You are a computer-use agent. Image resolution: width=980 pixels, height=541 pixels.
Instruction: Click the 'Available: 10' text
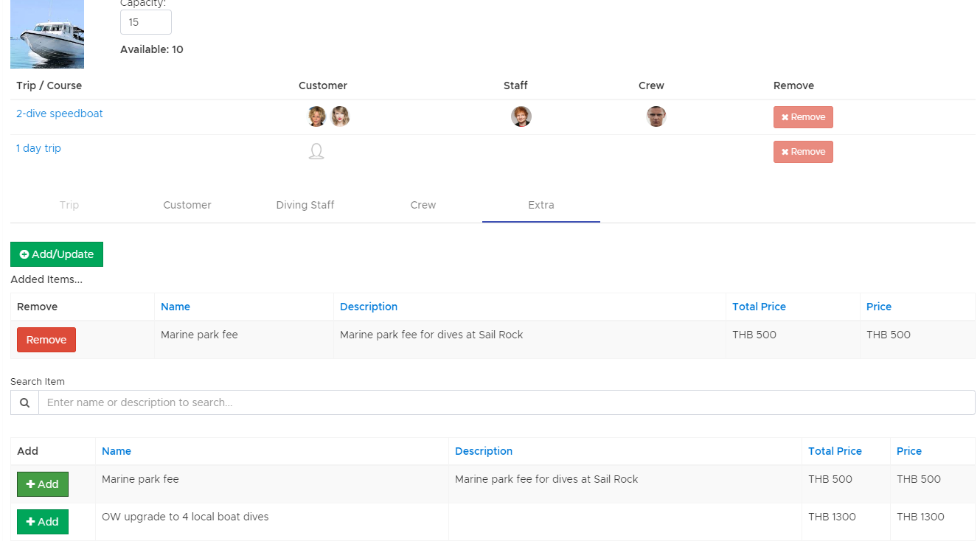[152, 49]
